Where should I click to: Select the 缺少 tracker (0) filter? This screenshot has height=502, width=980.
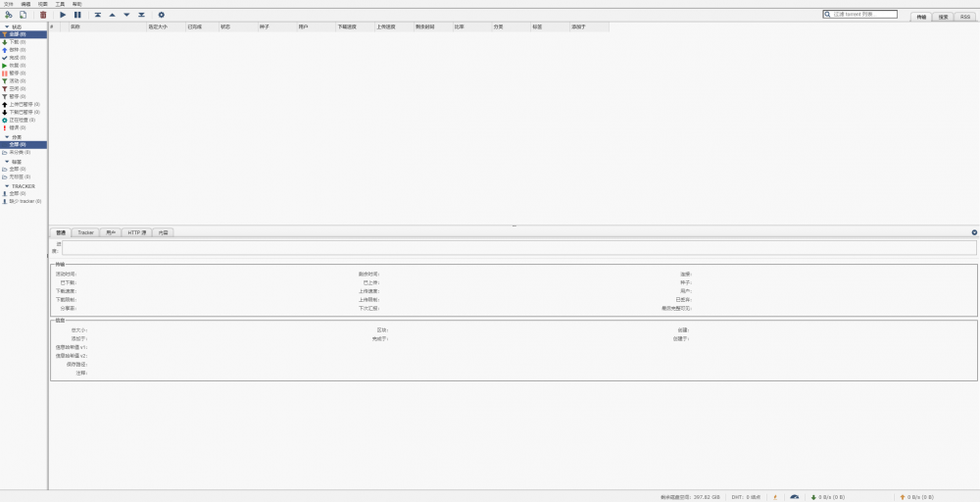24,201
